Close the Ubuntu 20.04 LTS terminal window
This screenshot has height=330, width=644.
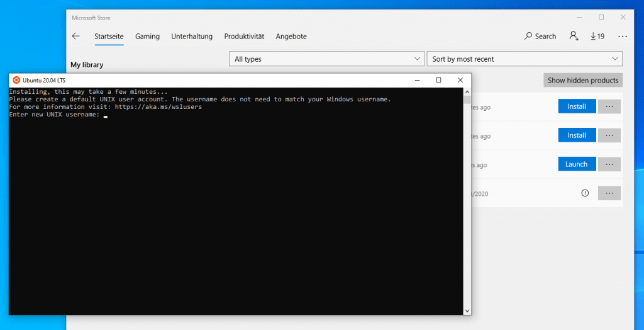pos(460,80)
